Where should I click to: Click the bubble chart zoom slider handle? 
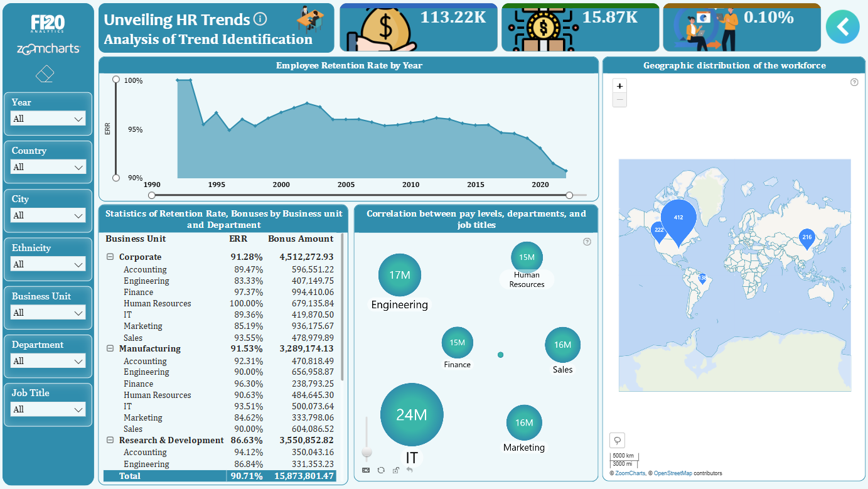click(x=367, y=452)
